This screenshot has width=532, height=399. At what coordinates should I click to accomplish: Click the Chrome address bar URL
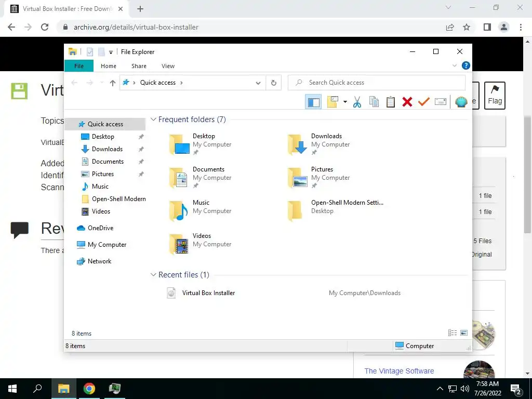[136, 27]
